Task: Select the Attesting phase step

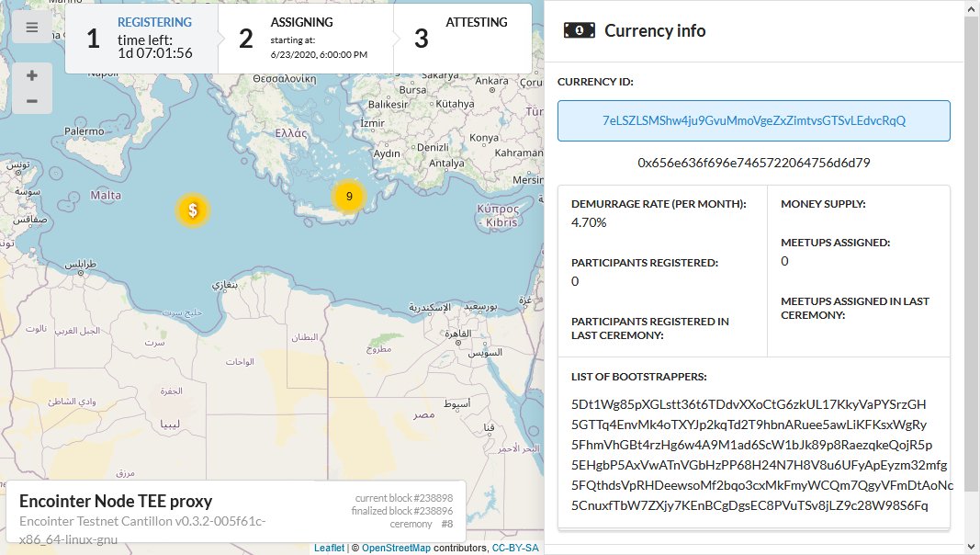Action: [x=463, y=38]
